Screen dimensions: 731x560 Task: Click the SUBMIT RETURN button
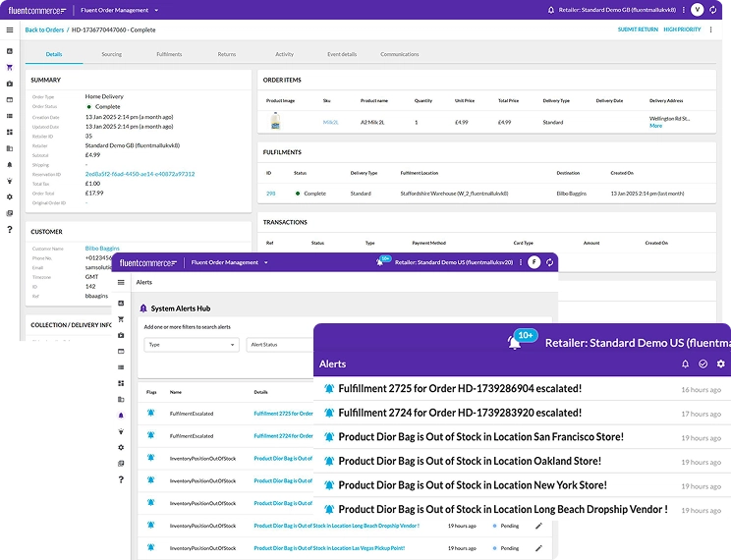pos(637,29)
